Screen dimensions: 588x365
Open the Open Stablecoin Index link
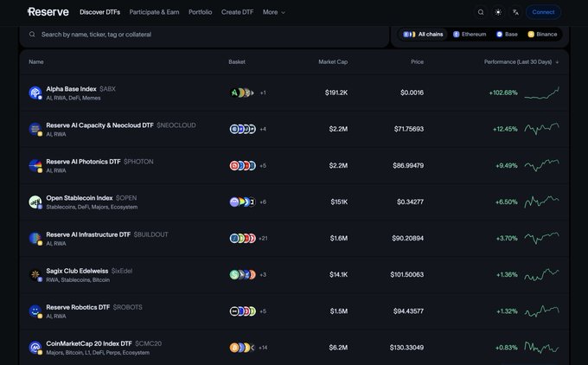[x=80, y=198]
